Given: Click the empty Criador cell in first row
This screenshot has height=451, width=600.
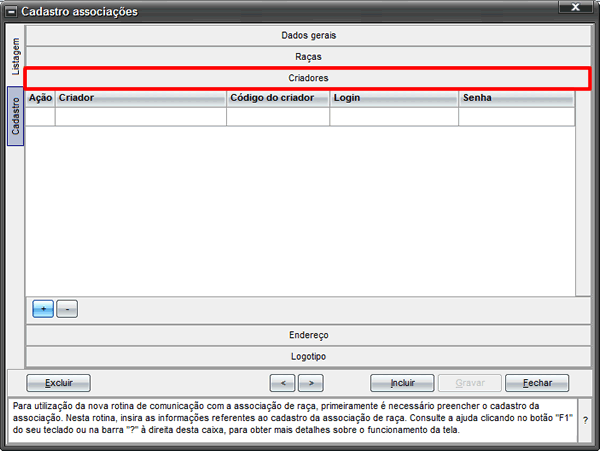Looking at the screenshot, I should tap(140, 117).
